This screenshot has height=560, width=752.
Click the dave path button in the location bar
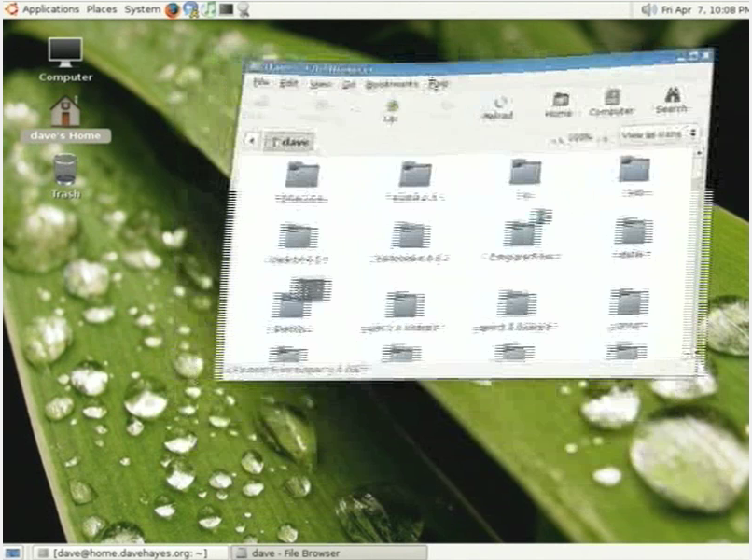click(289, 142)
